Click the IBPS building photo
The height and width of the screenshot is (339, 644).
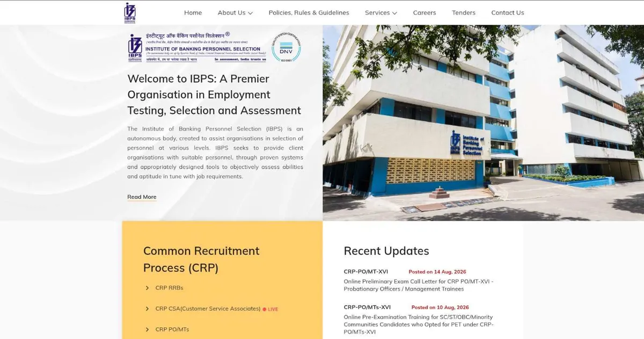[483, 123]
